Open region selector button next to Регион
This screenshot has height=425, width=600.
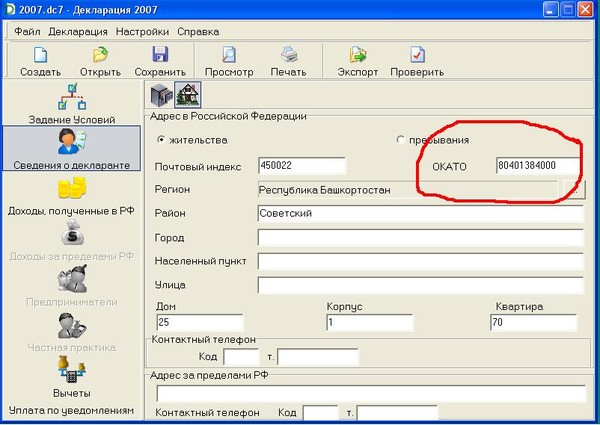572,189
